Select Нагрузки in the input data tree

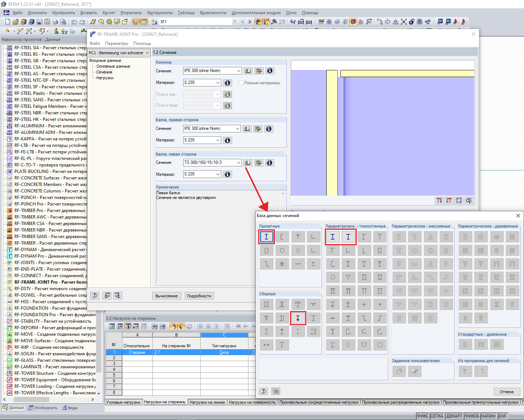pyautogui.click(x=105, y=78)
